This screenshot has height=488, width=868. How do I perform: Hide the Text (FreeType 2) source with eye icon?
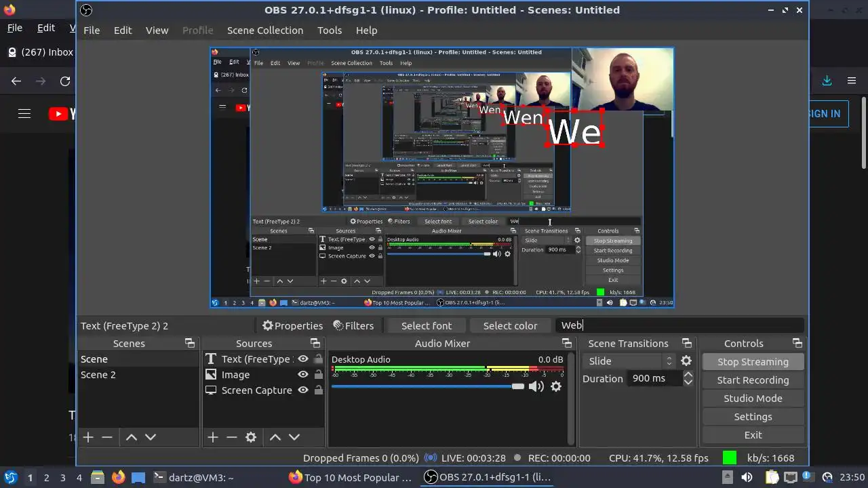pyautogui.click(x=303, y=359)
